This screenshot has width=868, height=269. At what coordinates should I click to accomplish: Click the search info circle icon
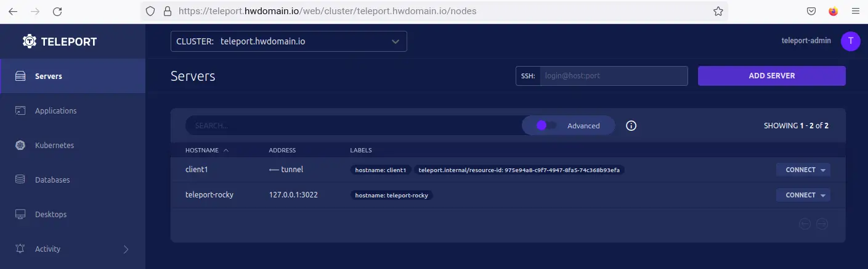pyautogui.click(x=631, y=125)
